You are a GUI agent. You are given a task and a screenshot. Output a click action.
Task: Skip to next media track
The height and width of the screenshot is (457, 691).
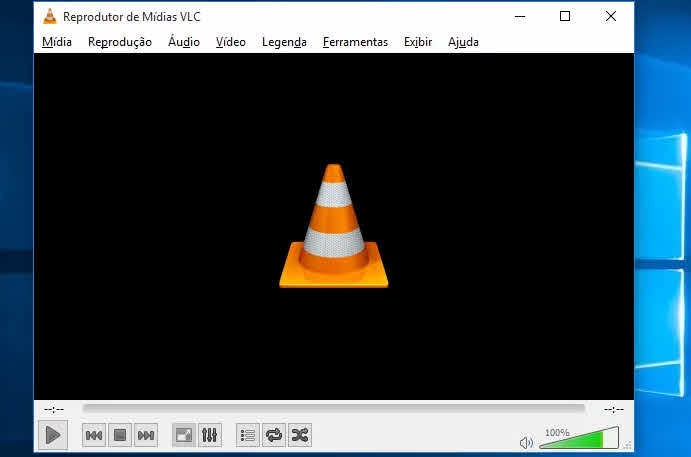click(x=146, y=435)
